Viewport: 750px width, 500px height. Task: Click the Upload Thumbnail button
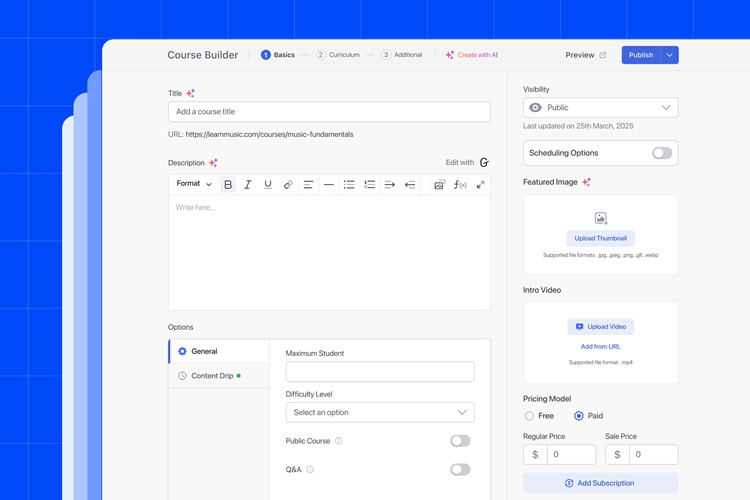600,238
